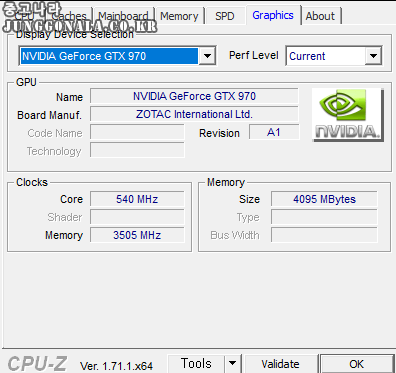
Task: Click the ZOTAC International Ltd. field
Action: click(x=194, y=114)
